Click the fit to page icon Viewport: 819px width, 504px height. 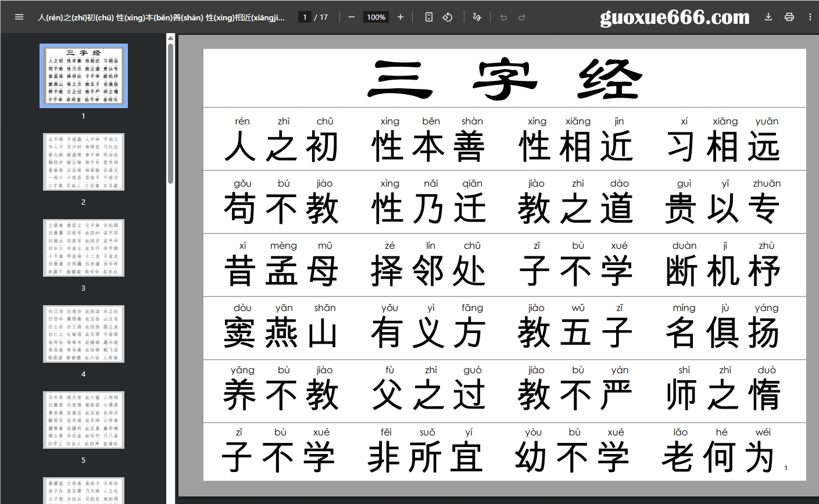[429, 17]
